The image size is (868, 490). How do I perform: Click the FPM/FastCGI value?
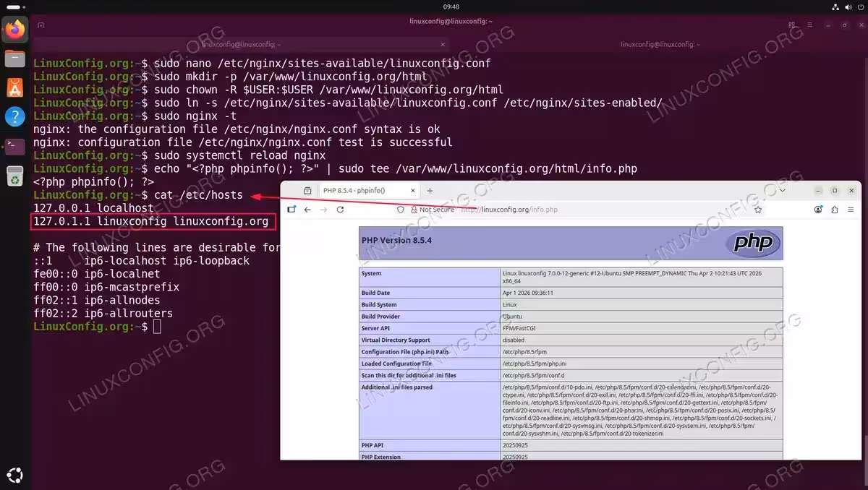[x=519, y=328]
